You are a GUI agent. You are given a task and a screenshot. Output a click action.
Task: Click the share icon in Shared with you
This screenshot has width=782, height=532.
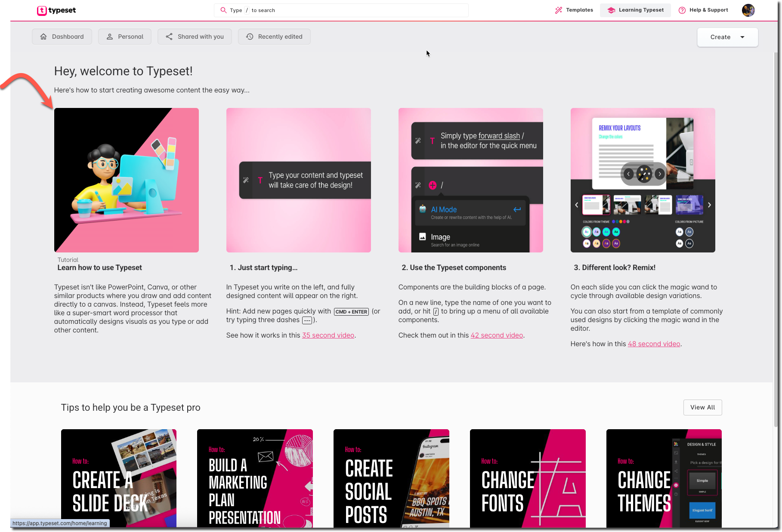(169, 37)
